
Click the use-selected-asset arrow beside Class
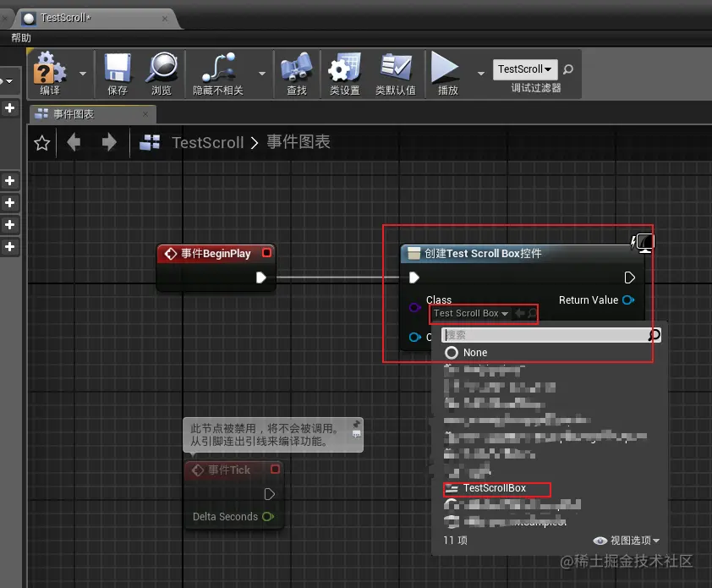coord(519,313)
